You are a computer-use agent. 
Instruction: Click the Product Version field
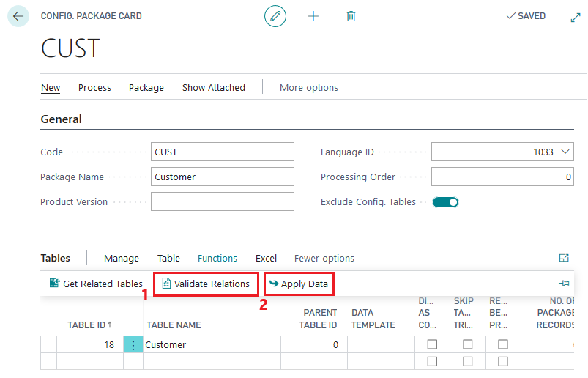coord(223,201)
